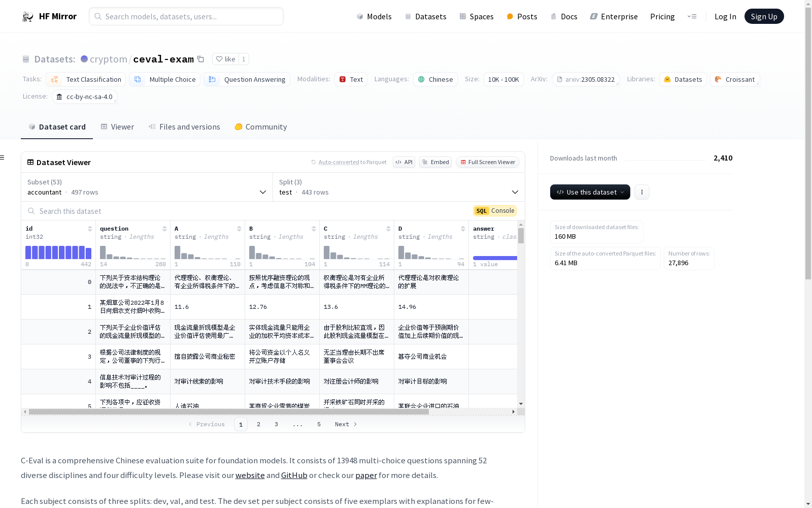The height and width of the screenshot is (508, 812).
Task: Sort column A with its sort icon
Action: tap(239, 229)
